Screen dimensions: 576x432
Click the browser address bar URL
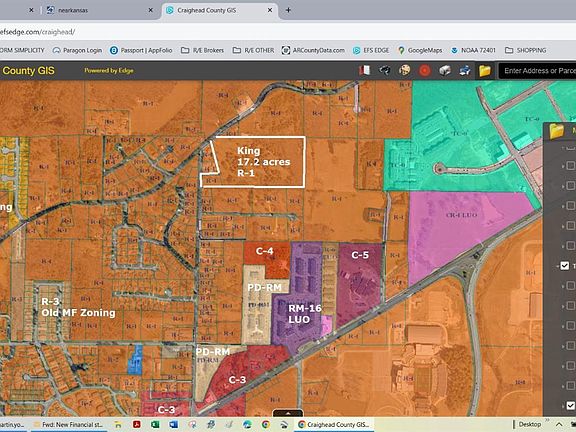[x=37, y=32]
